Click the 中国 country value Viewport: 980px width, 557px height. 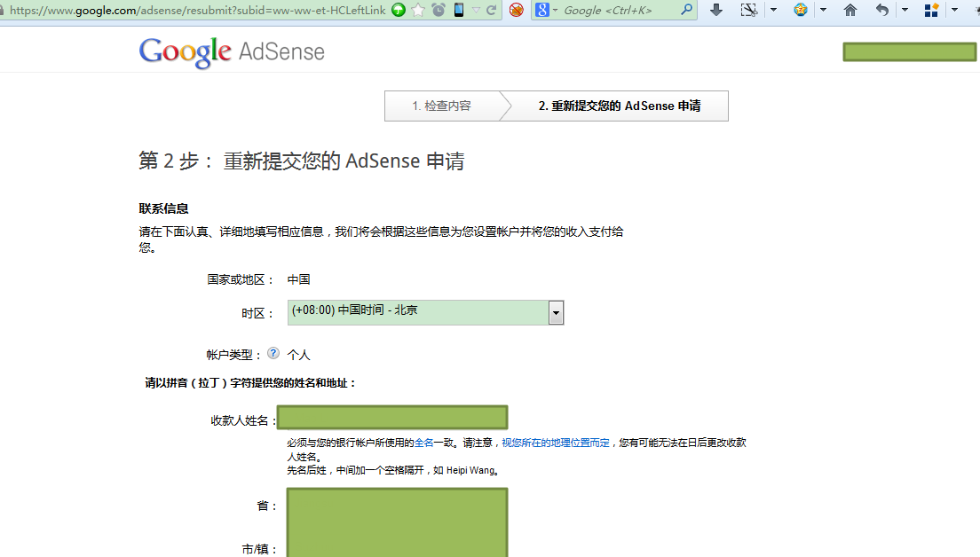pyautogui.click(x=299, y=279)
